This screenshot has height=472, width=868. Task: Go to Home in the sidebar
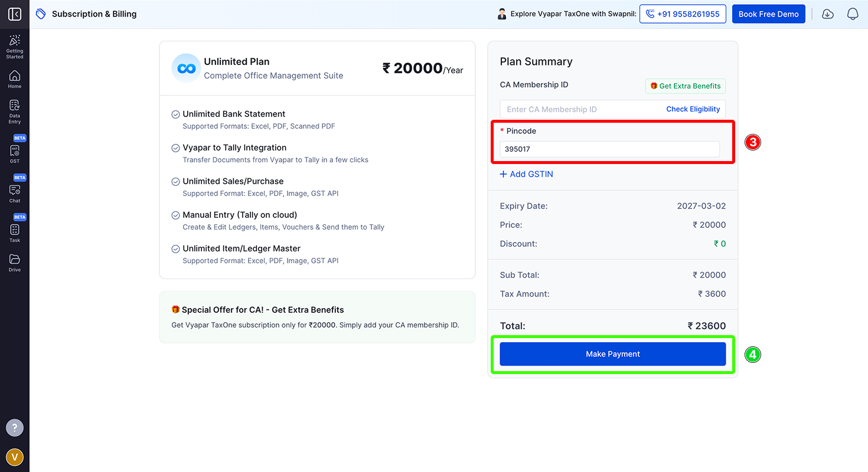(x=15, y=80)
